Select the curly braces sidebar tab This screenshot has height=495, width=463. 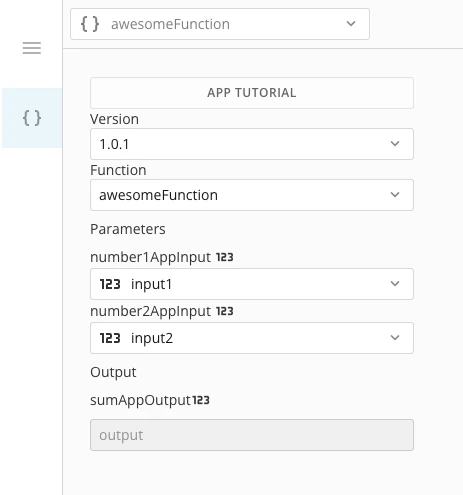point(32,118)
